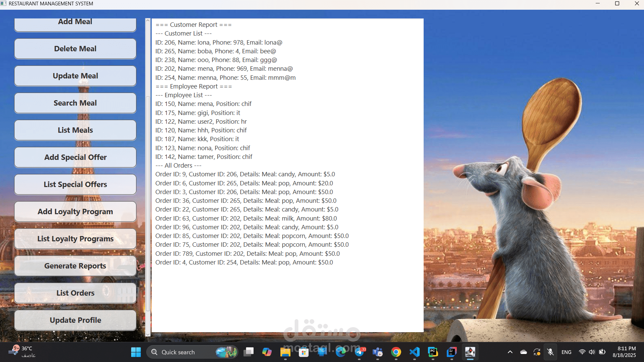The width and height of the screenshot is (644, 362).
Task: Click the battery status tray icon
Action: (602, 352)
